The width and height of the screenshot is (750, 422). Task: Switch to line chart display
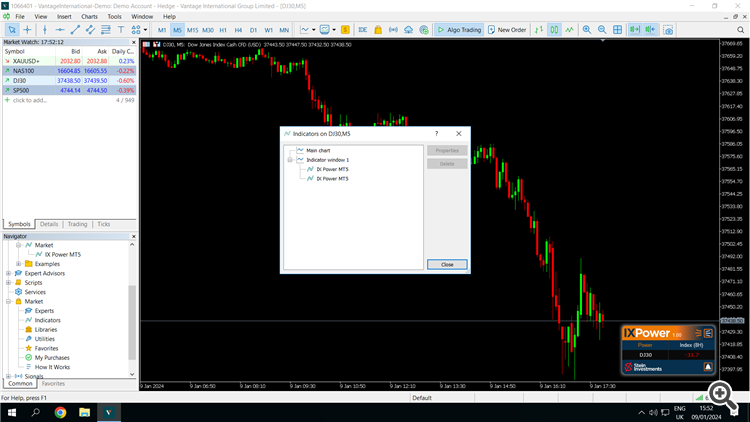569,30
